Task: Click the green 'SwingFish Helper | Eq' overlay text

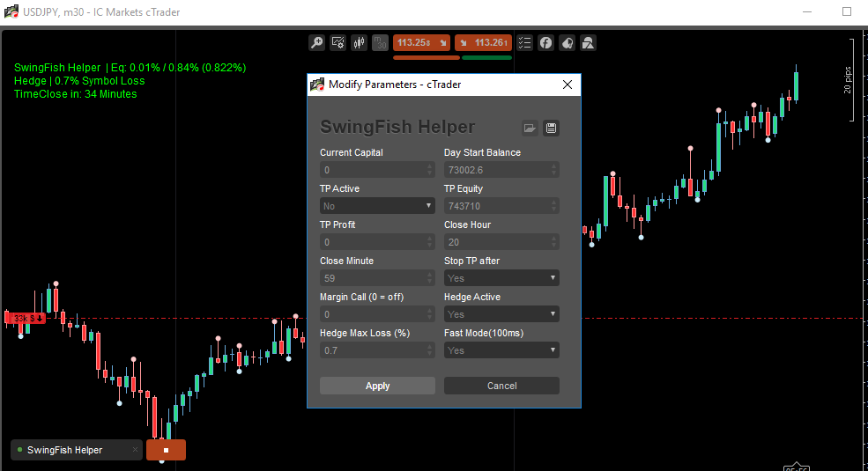Action: (130, 68)
